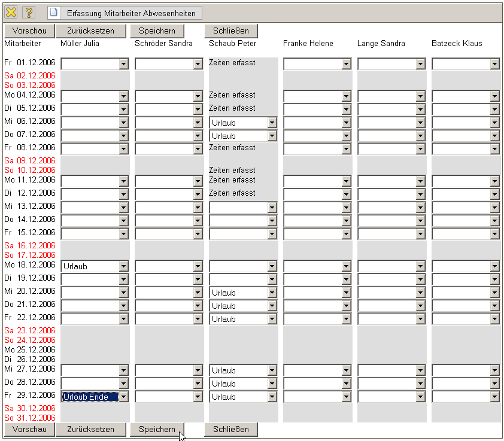Screen dimensions: 504x441
Task: Open Schröder Sandra dropdown for 04.12.2006
Action: 198,96
